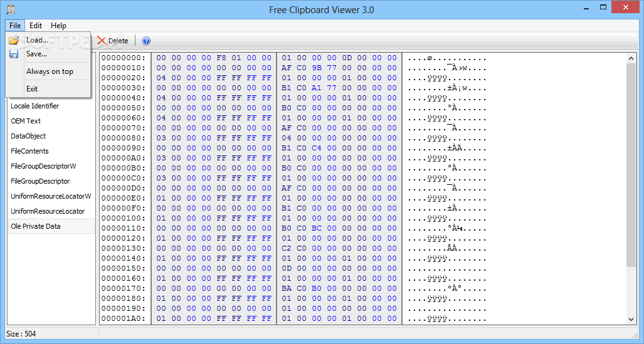The image size is (644, 344).
Task: Click hex byte A1 in row 00000030
Action: [317, 88]
